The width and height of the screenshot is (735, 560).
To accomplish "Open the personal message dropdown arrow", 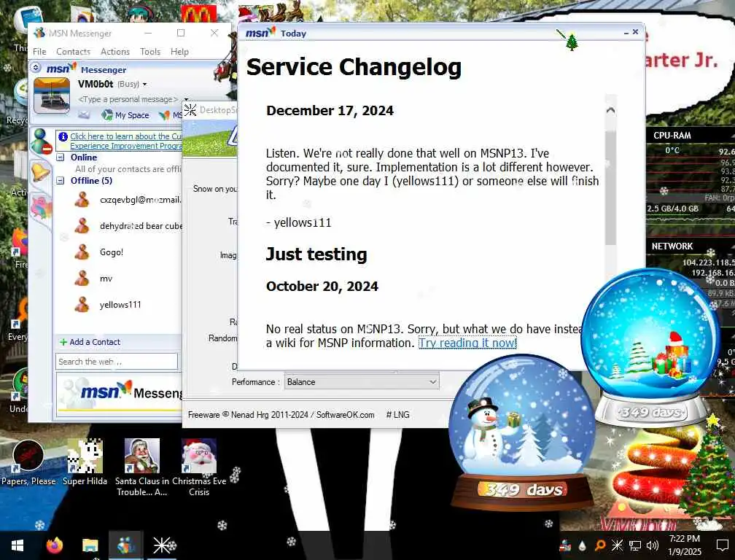I will tap(186, 99).
